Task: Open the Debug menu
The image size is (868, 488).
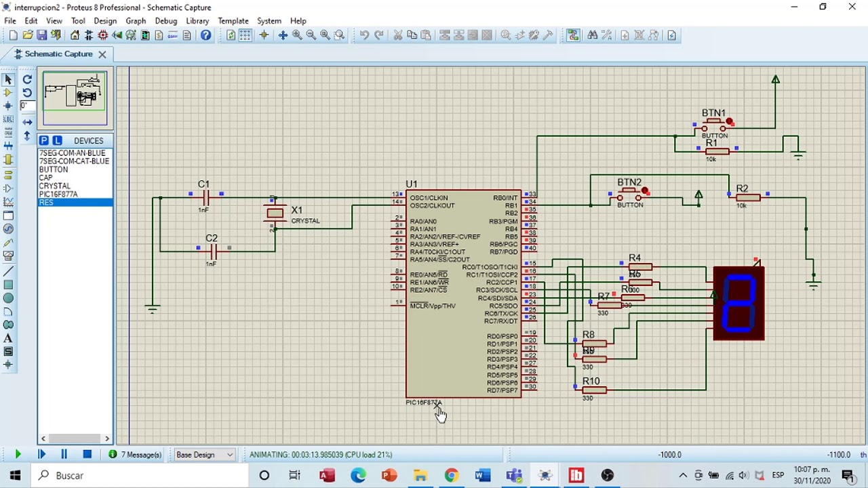Action: 165,21
